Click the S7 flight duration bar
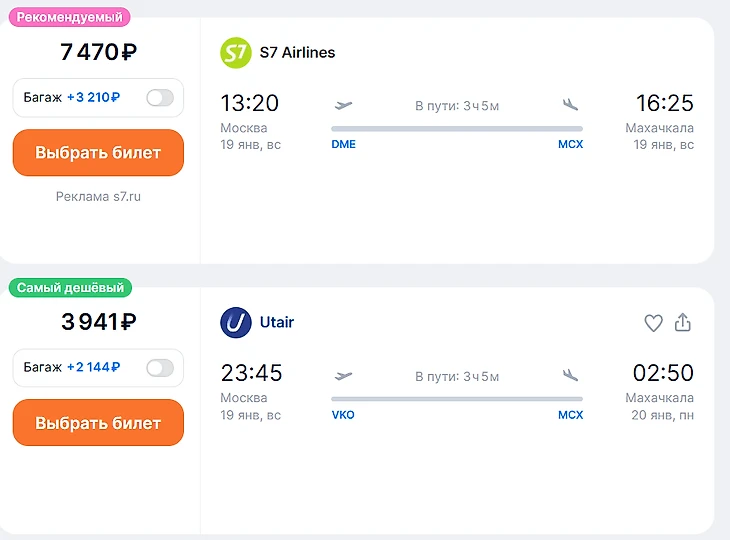The width and height of the screenshot is (730, 540). tap(456, 129)
